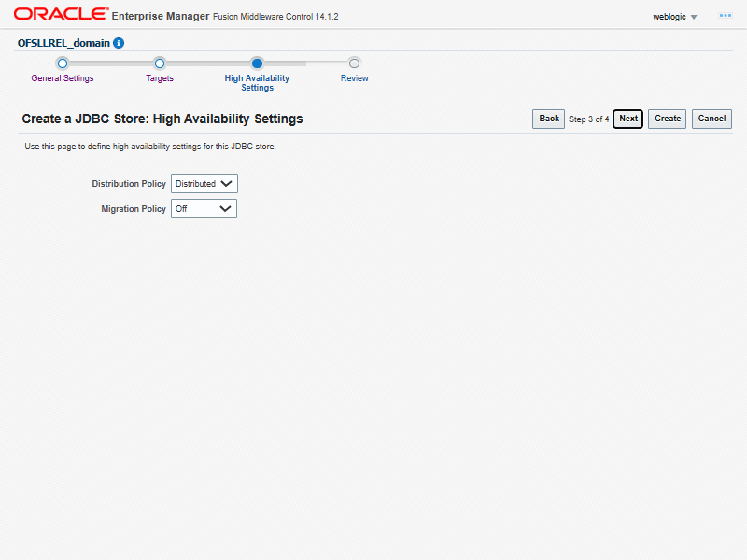Select the General Settings step circle
The image size is (747, 560).
pyautogui.click(x=63, y=63)
